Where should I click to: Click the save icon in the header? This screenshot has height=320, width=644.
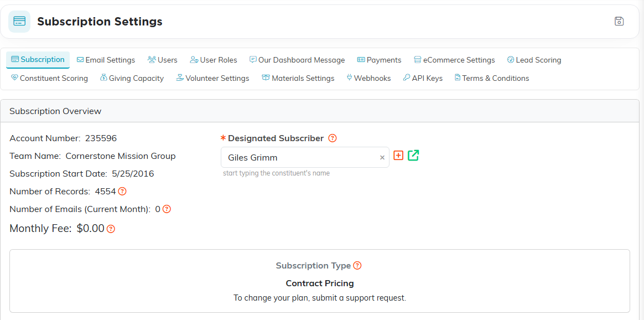pos(619,22)
